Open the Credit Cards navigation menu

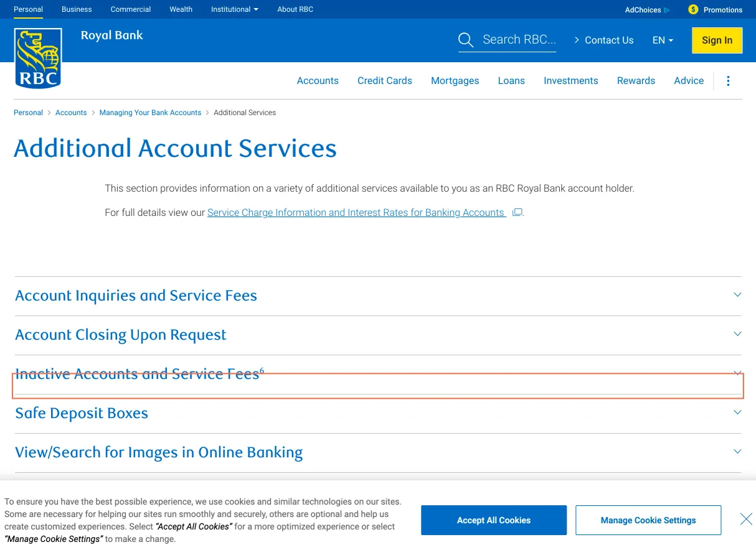coord(385,81)
